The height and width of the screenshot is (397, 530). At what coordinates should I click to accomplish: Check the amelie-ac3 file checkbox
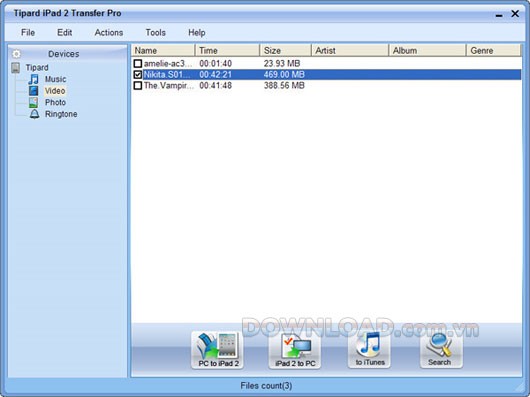click(x=138, y=63)
